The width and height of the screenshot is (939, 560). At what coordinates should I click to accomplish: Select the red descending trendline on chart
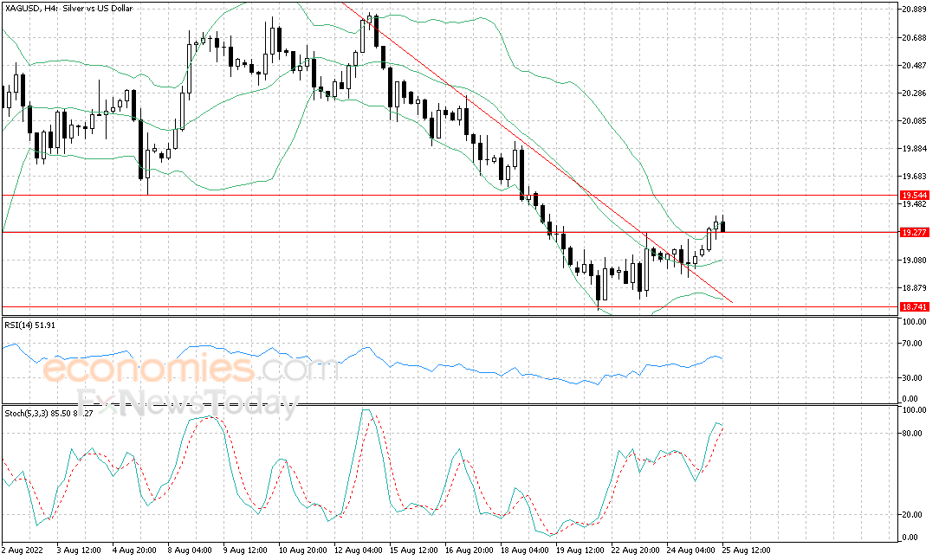[x=536, y=152]
